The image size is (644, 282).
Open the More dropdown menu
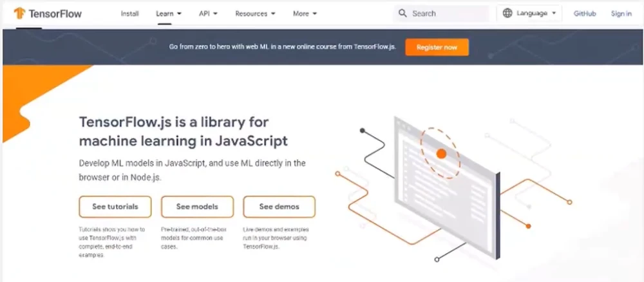[305, 13]
